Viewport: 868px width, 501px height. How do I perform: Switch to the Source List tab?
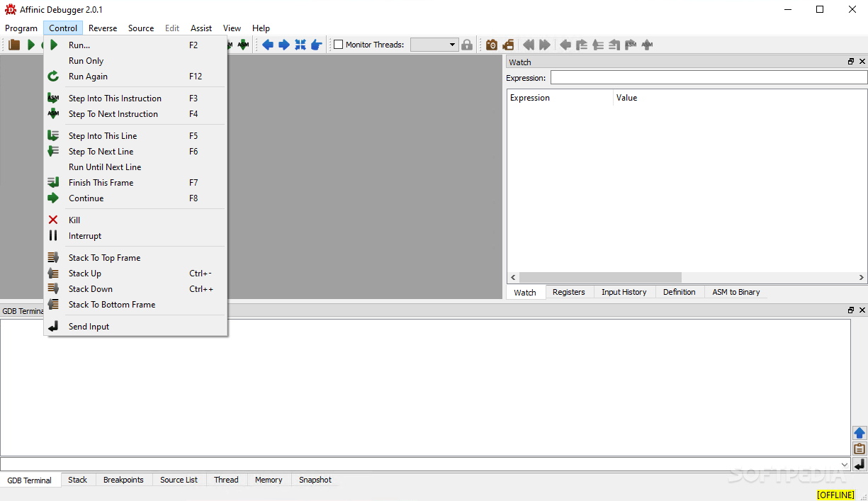coord(179,480)
